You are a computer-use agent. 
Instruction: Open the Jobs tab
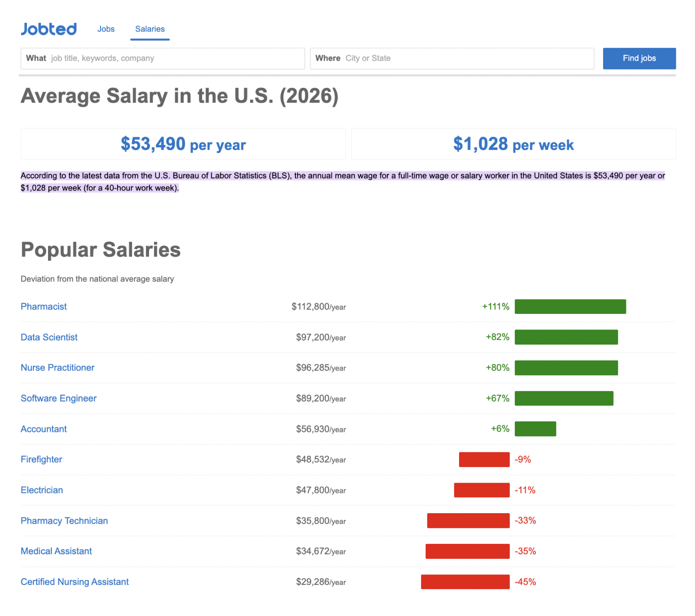coord(106,29)
